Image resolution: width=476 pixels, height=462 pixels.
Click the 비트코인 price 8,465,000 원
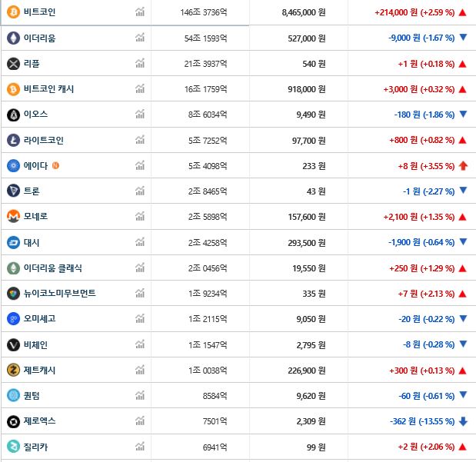tap(304, 12)
